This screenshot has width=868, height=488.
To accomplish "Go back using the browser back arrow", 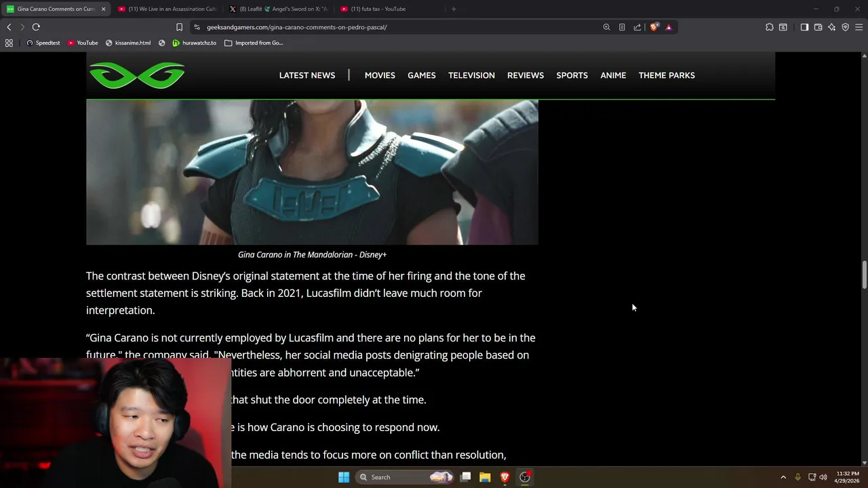I will pos(9,27).
